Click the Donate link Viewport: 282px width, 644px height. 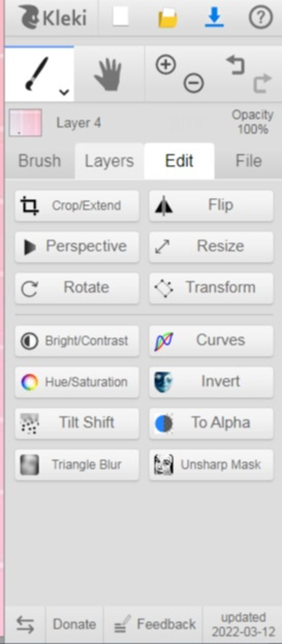(74, 624)
